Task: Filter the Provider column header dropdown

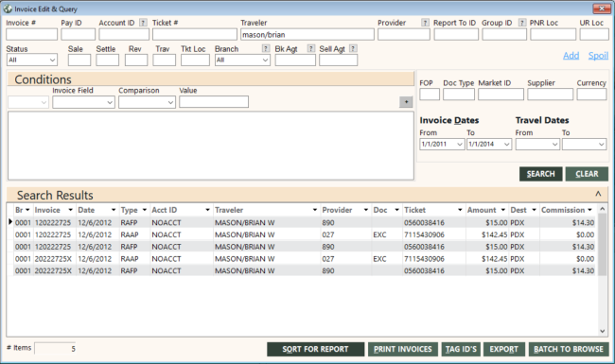Action: tap(365, 210)
